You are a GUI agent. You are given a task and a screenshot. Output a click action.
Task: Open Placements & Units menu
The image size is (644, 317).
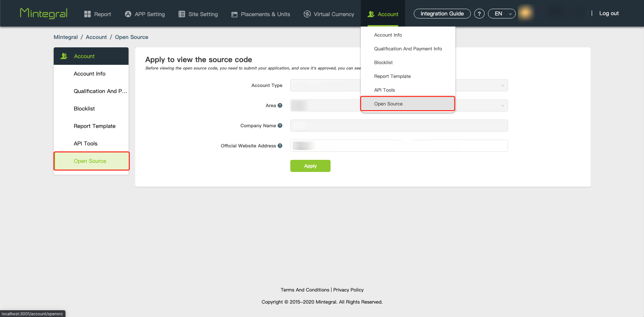tap(261, 14)
